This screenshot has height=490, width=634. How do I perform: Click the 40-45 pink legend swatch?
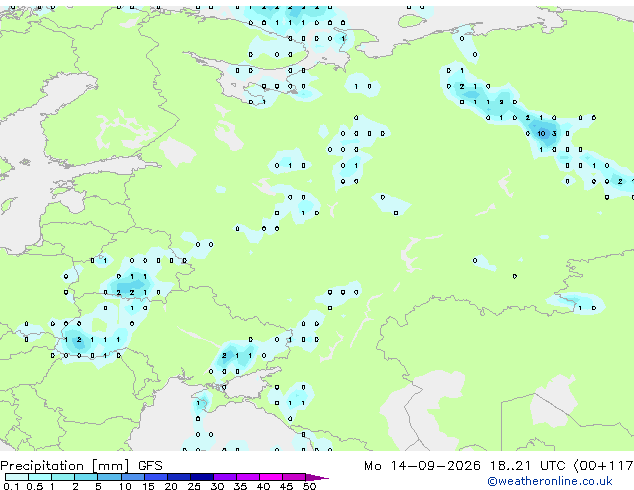tap(271, 477)
